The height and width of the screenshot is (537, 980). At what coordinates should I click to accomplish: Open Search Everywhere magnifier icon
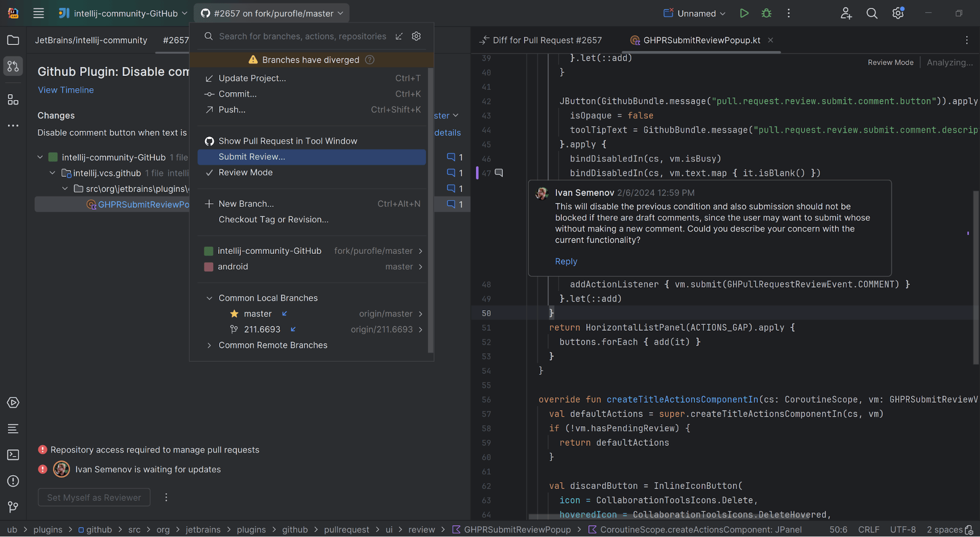click(x=872, y=13)
